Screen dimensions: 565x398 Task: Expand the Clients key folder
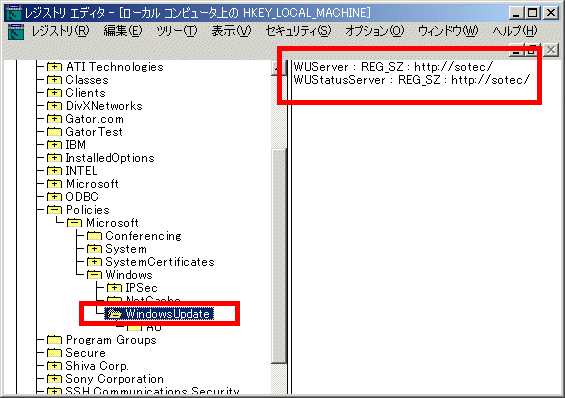[54, 93]
